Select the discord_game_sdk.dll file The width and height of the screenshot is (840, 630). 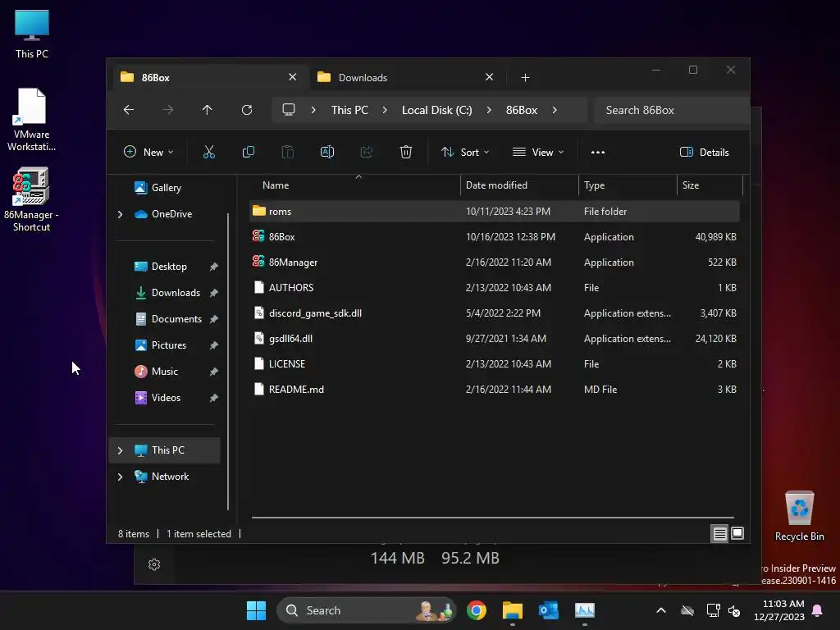pos(495,313)
